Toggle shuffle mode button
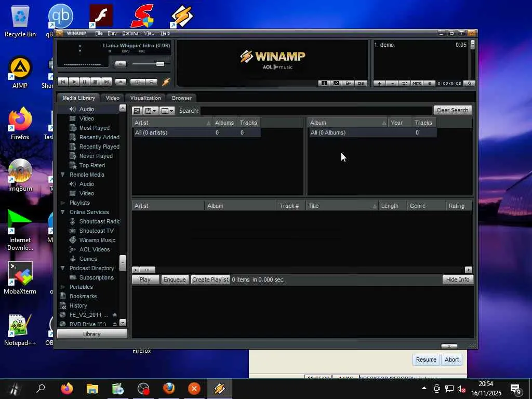This screenshot has width=532, height=399. [x=137, y=82]
